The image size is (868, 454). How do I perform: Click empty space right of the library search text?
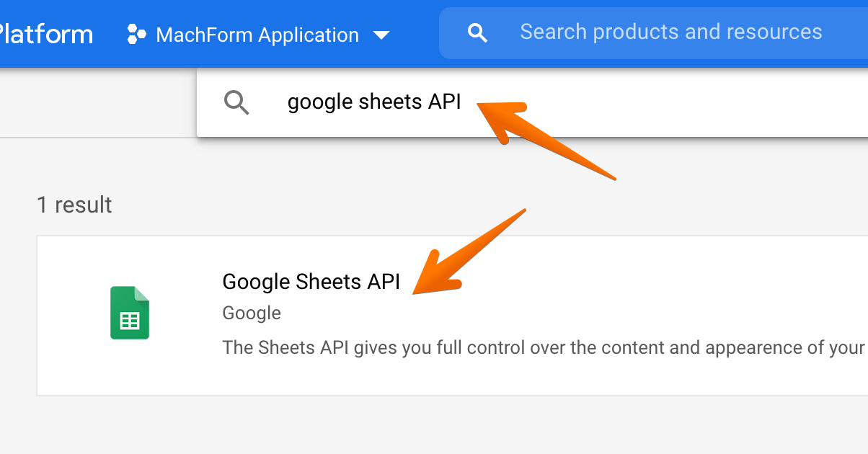coord(721,102)
